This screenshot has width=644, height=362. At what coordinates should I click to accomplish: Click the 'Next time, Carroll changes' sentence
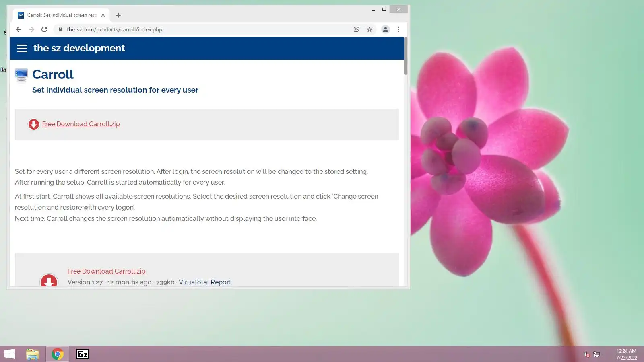pos(166,219)
